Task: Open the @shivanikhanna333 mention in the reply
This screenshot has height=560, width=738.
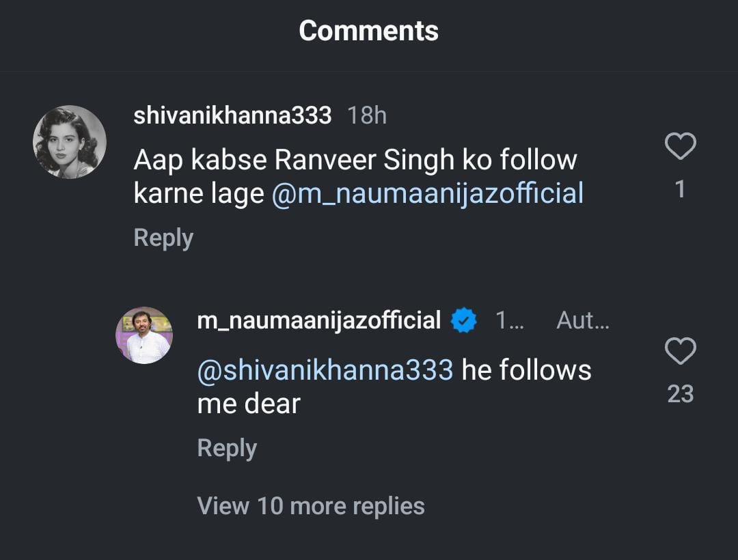Action: 325,370
